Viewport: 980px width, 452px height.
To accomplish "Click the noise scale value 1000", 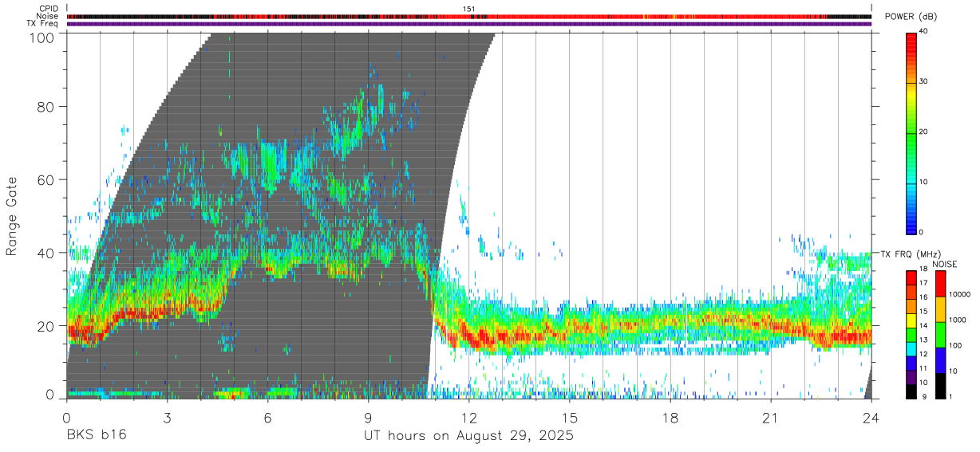I will pos(959,320).
